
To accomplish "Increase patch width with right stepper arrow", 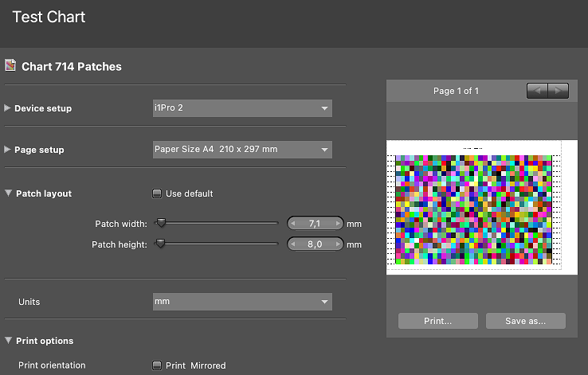I will click(339, 224).
